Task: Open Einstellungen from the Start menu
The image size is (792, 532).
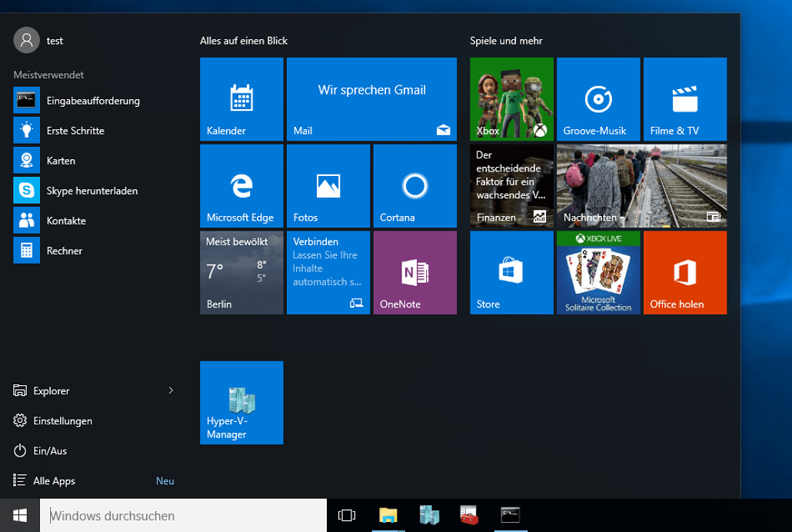Action: (62, 421)
